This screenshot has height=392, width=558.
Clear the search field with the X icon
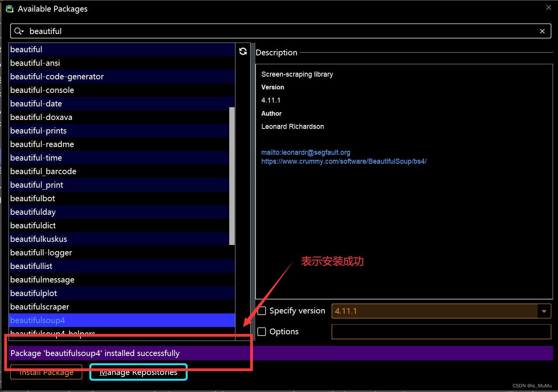tap(542, 31)
